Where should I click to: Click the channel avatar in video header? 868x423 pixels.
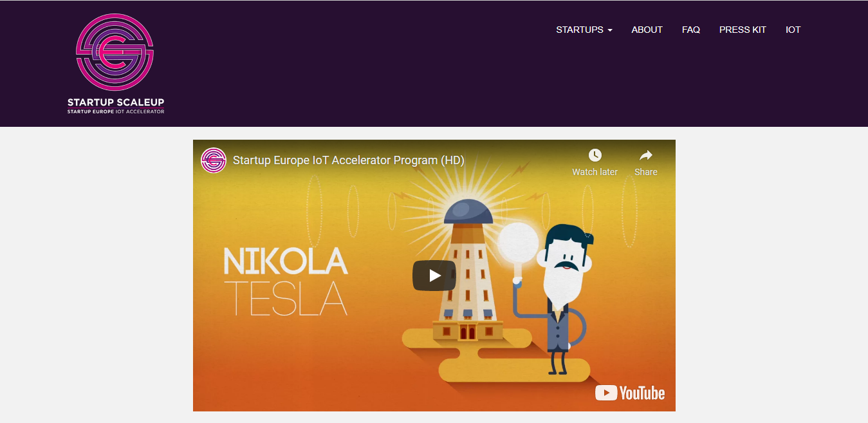[214, 160]
